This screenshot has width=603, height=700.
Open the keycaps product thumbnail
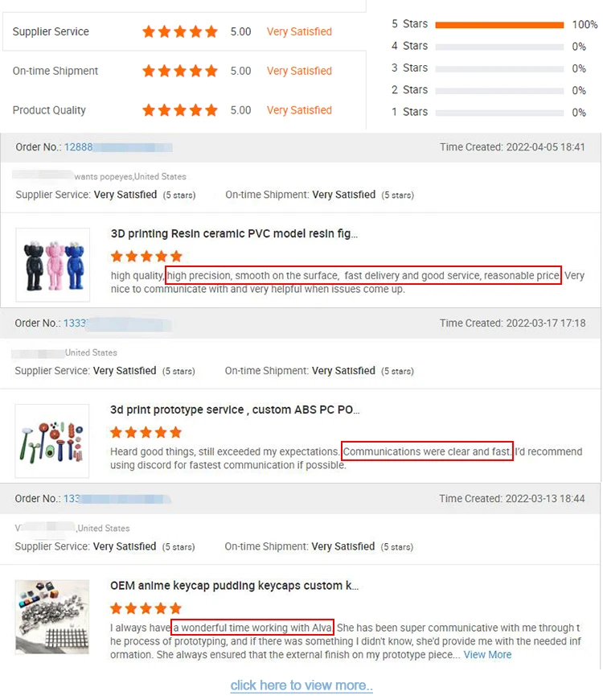point(52,617)
